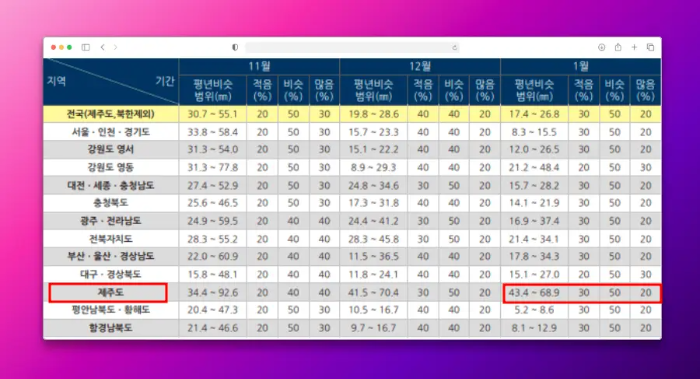Select the 강원도 영서 row label
Image resolution: width=700 pixels, height=379 pixels.
tap(111, 150)
